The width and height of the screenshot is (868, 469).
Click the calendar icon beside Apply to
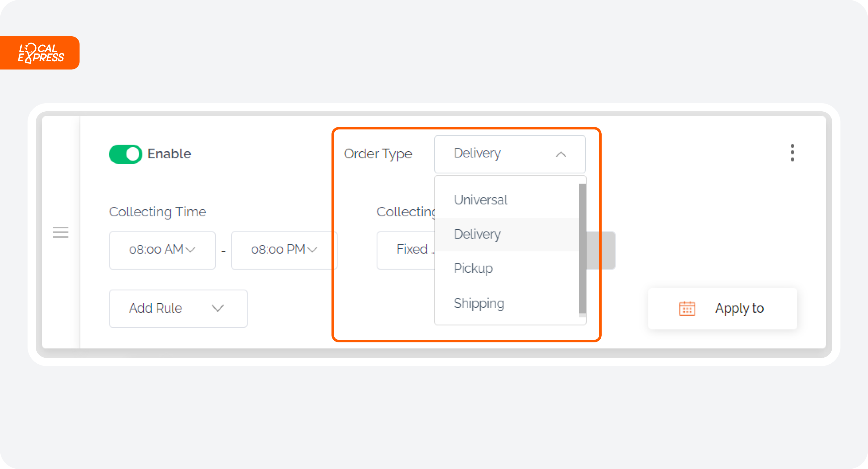coord(687,308)
